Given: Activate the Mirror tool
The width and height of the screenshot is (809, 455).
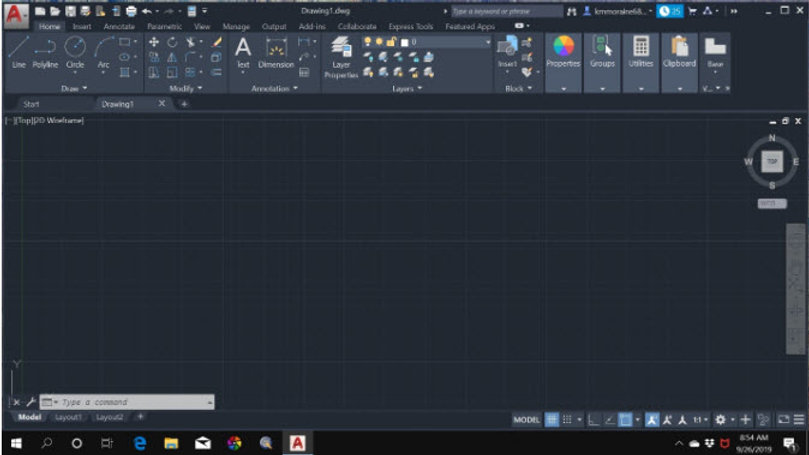Looking at the screenshot, I should click(x=172, y=57).
